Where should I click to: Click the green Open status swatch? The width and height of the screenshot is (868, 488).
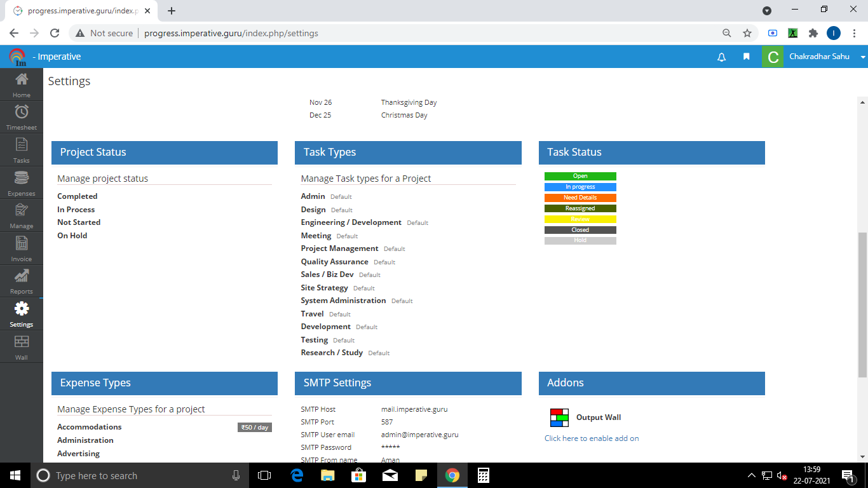(580, 176)
